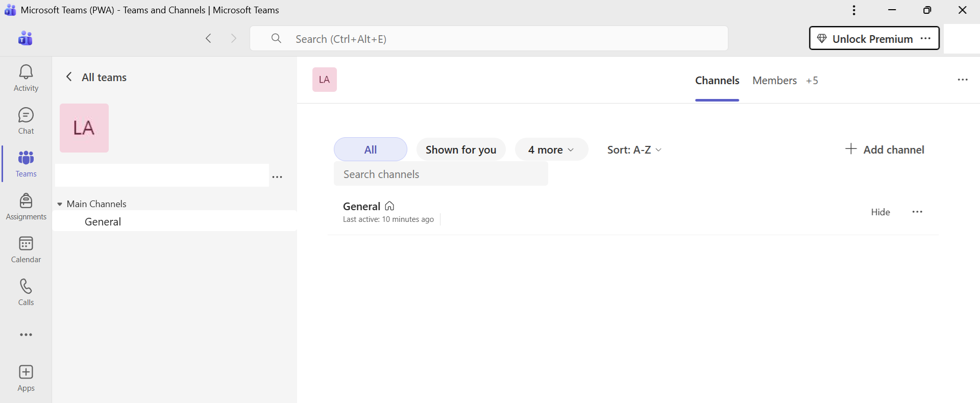The width and height of the screenshot is (980, 403).
Task: Open Assignments from the sidebar
Action: (x=26, y=207)
